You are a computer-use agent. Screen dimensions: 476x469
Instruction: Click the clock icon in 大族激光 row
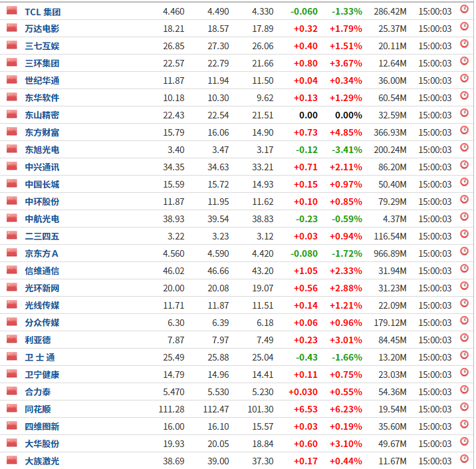coord(464,459)
